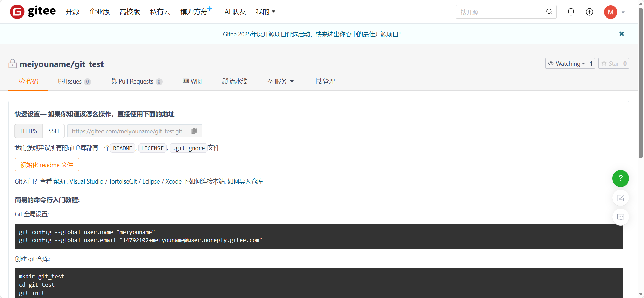Click the search magnifier icon
The height and width of the screenshot is (298, 644).
coord(549,12)
